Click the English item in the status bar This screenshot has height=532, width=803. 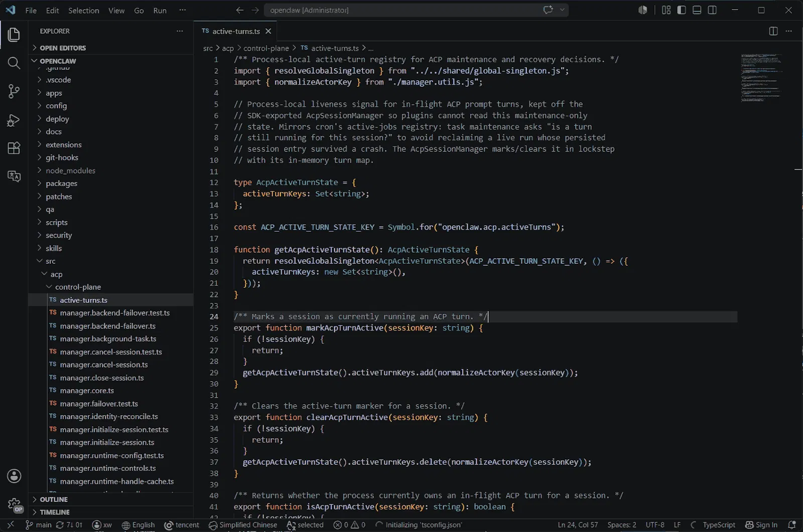(139, 525)
